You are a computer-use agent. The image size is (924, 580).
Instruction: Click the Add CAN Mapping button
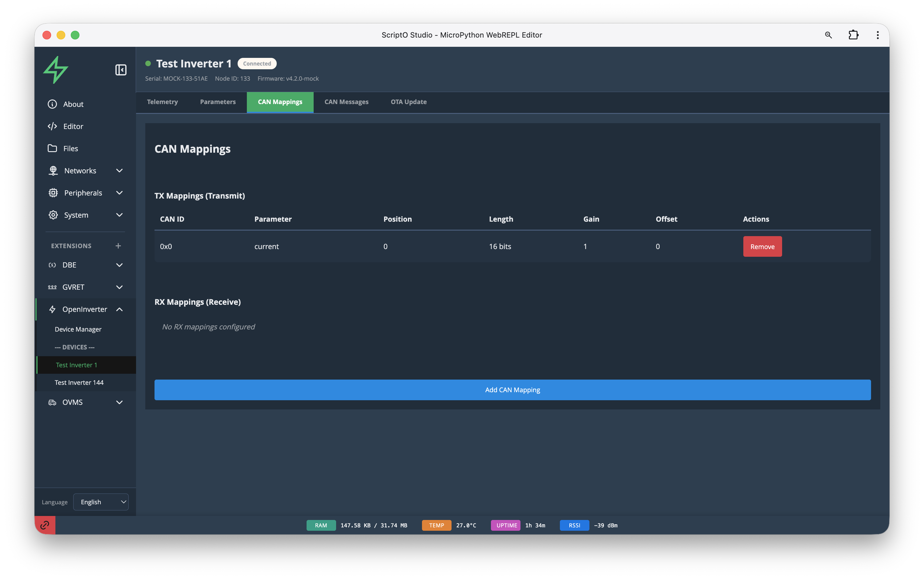[x=512, y=390]
